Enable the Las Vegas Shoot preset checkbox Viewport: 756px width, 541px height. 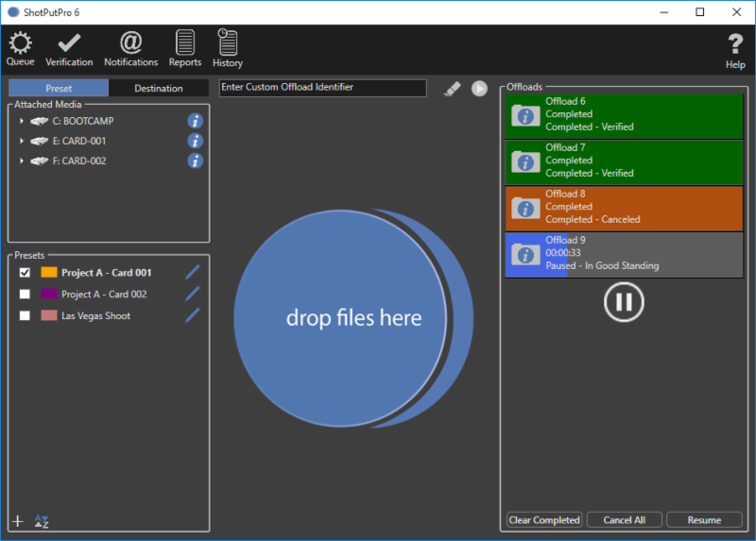tap(25, 316)
